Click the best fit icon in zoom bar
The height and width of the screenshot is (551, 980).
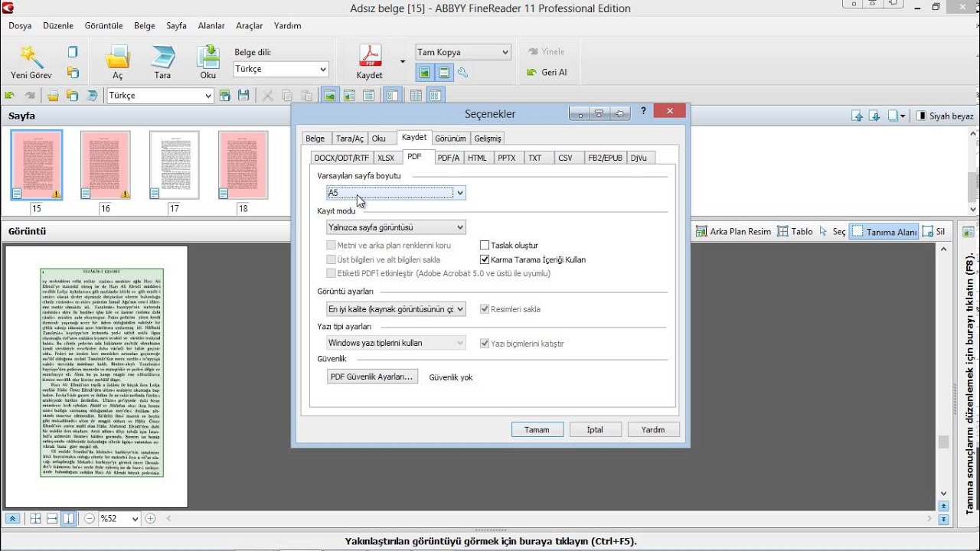[x=35, y=518]
